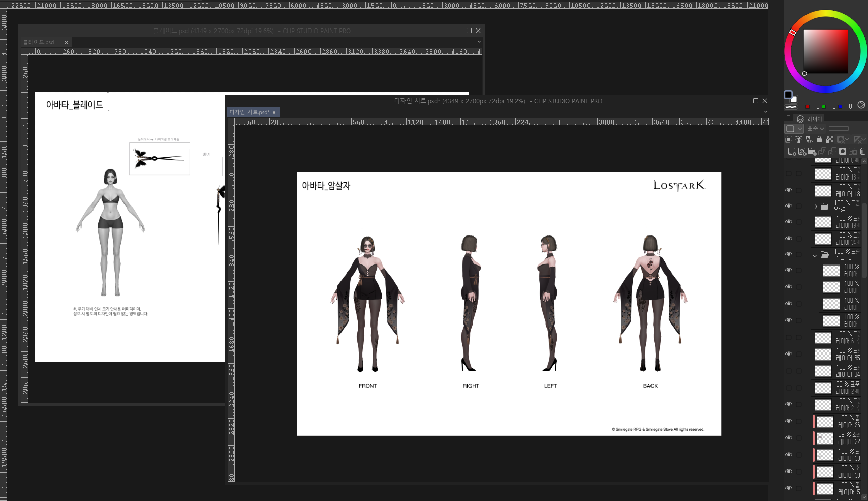Toggle visibility of layer 레이어 18
868x501 pixels.
tap(789, 190)
